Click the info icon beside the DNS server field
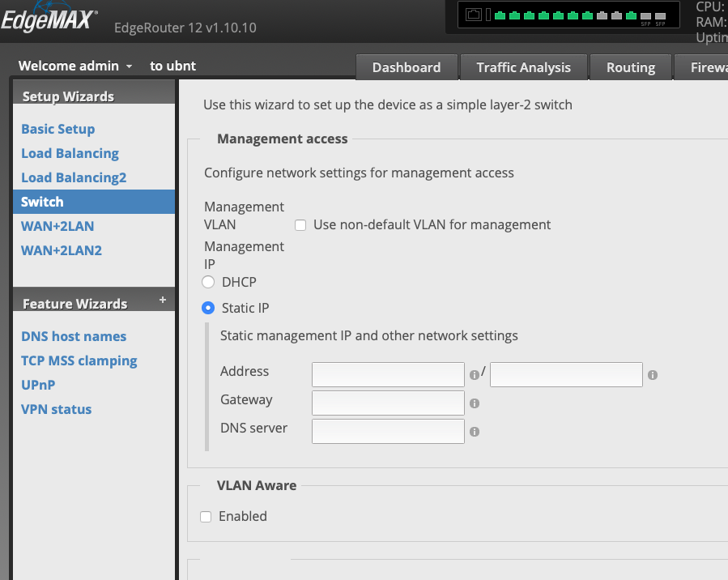Image resolution: width=728 pixels, height=580 pixels. pos(475,431)
